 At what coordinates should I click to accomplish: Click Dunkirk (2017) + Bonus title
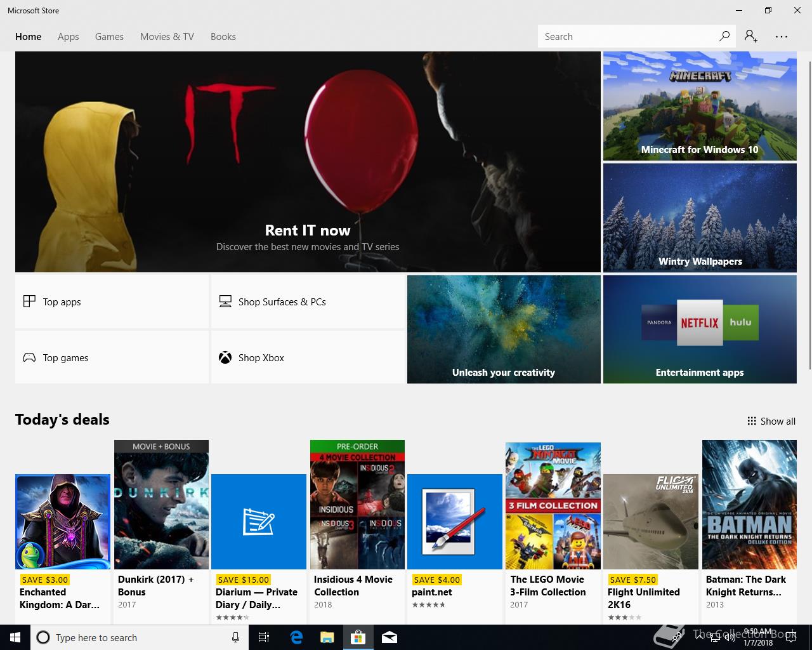tap(156, 585)
